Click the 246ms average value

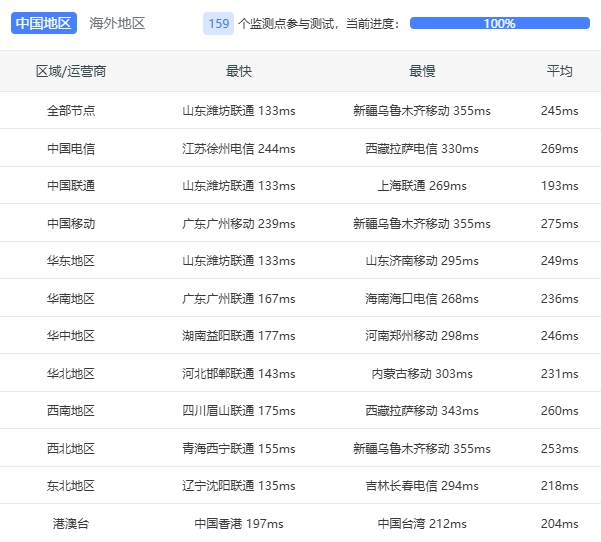560,336
